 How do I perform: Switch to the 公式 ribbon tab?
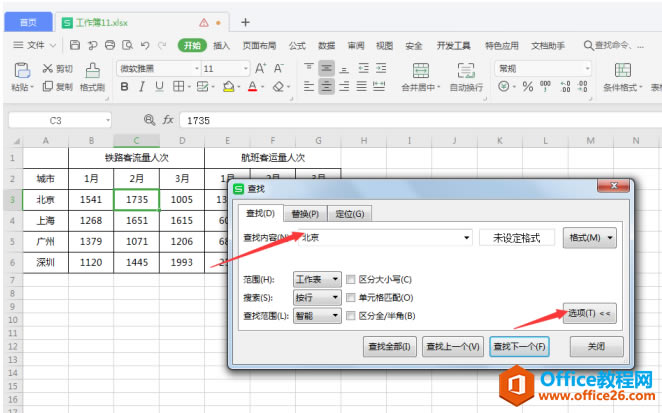coord(297,46)
